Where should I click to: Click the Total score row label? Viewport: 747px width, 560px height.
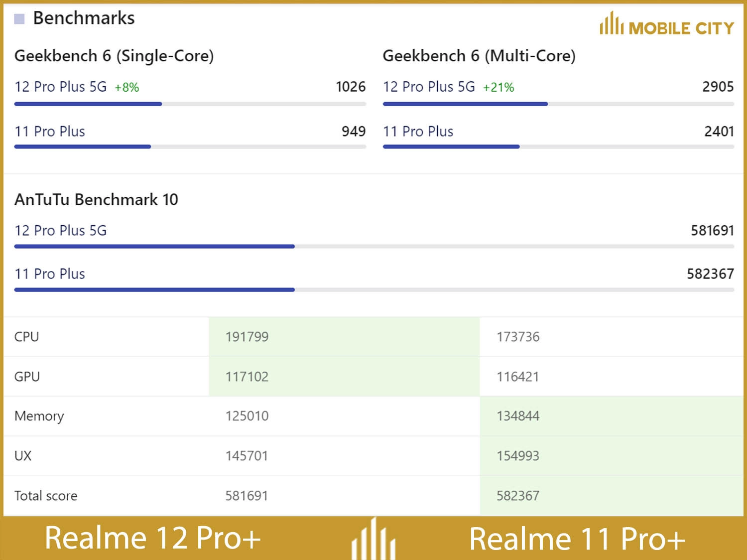click(46, 496)
